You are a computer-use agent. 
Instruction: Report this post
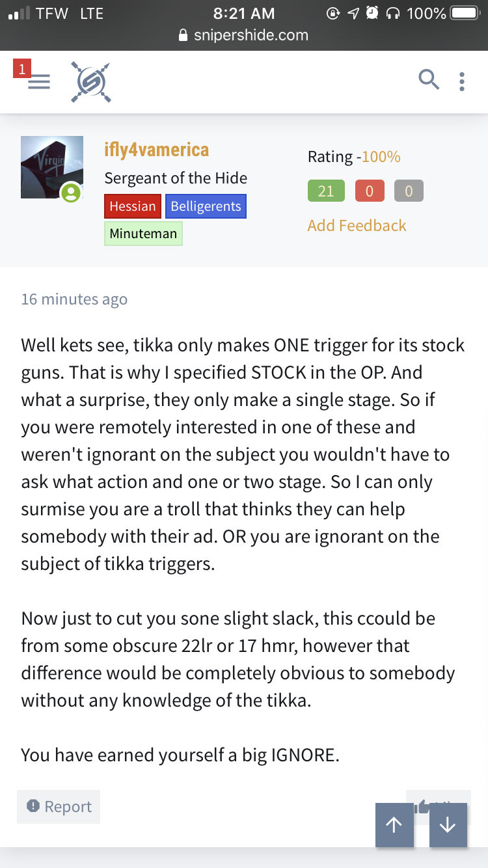59,807
